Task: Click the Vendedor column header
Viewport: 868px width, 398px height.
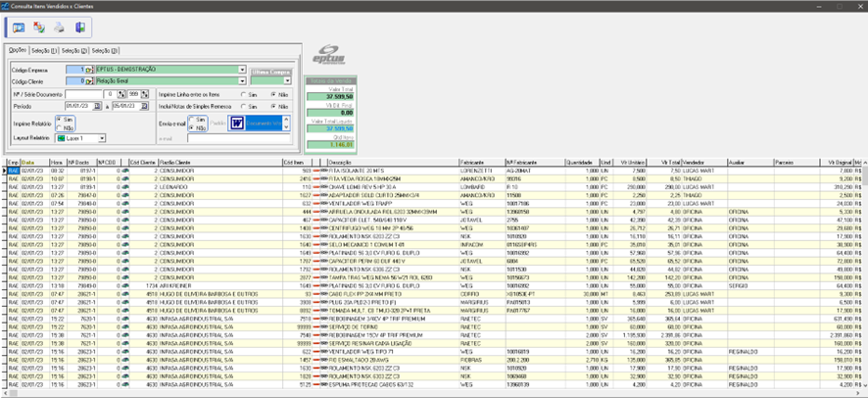Action: point(697,162)
